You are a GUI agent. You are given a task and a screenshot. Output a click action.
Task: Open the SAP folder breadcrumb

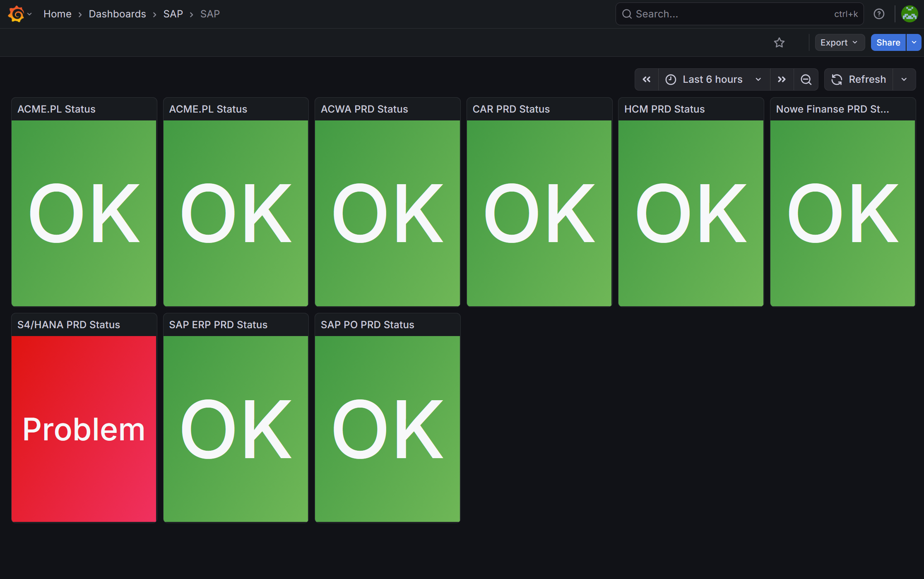click(x=173, y=14)
